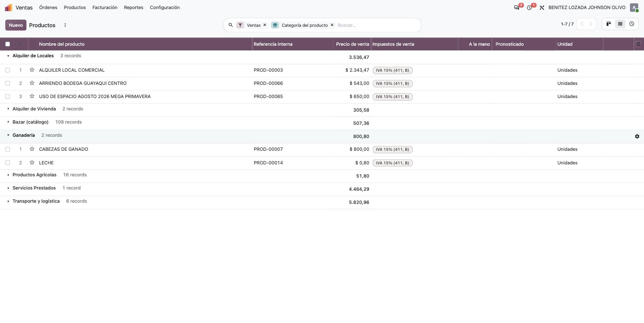Check the USO DE ESPACIO AGOSTO 2026 checkbox
This screenshot has width=644, height=323.
(7, 96)
